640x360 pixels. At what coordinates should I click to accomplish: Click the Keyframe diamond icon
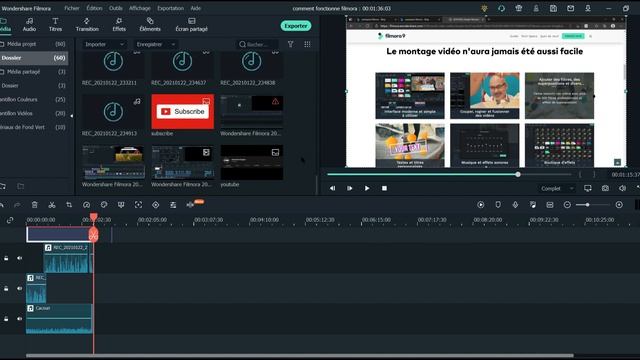pyautogui.click(x=156, y=204)
